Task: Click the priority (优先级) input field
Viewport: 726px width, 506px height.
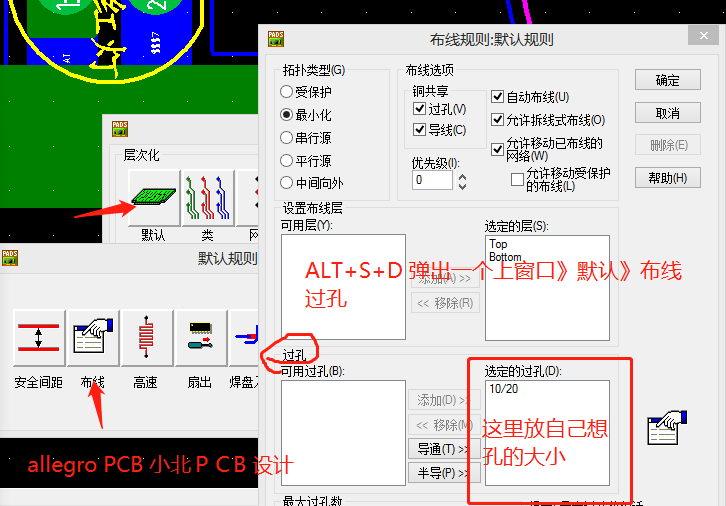Action: (432, 180)
